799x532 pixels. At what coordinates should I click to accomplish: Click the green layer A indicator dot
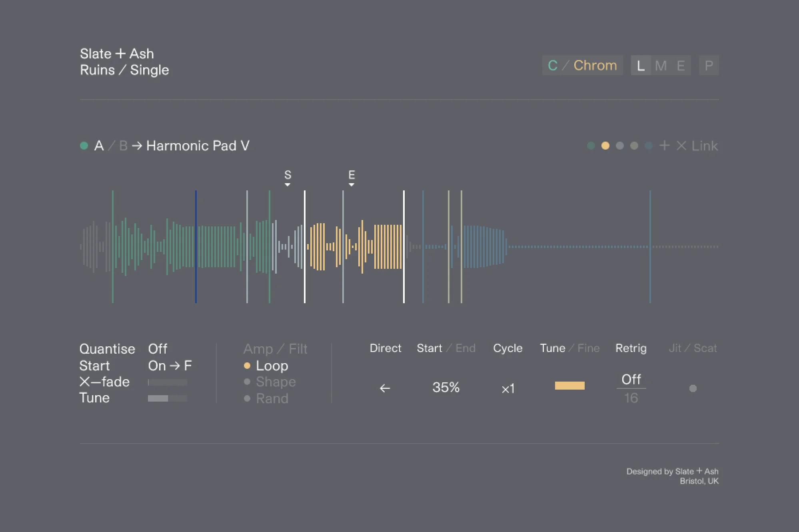coord(84,146)
